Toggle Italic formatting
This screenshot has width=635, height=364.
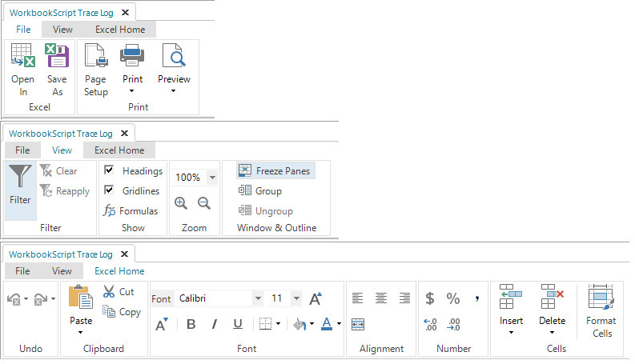pos(215,324)
